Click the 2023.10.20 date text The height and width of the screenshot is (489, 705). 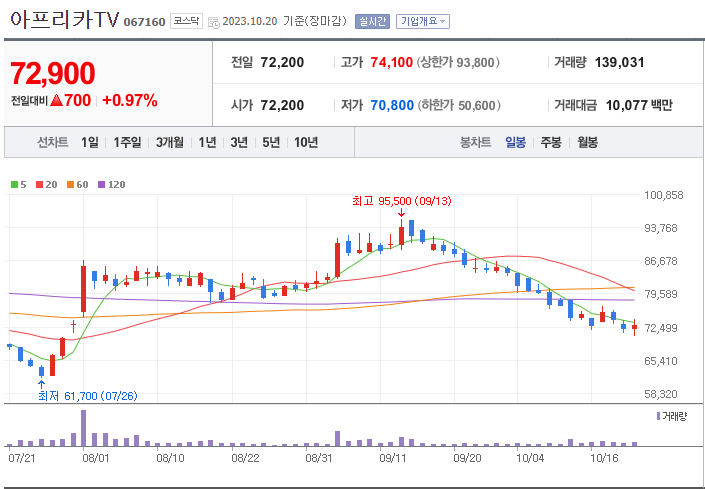pos(250,21)
